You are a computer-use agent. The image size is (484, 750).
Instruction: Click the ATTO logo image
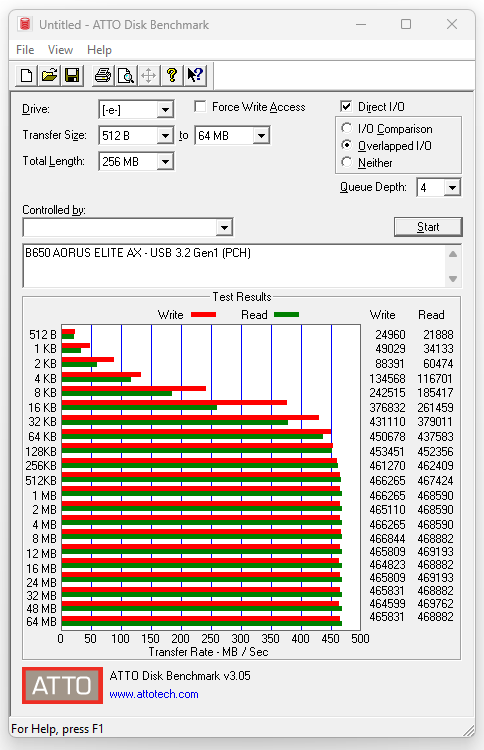pyautogui.click(x=63, y=685)
